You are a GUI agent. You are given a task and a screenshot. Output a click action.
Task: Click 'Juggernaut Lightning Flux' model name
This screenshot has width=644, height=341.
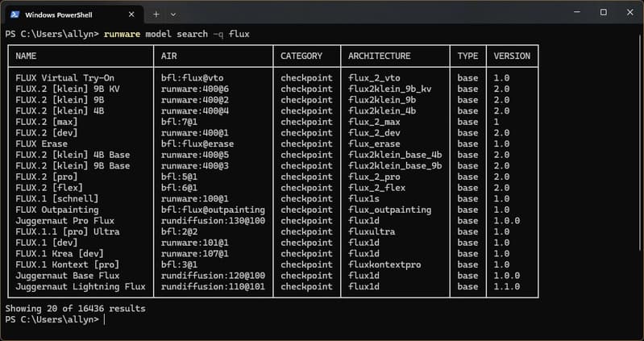point(81,287)
